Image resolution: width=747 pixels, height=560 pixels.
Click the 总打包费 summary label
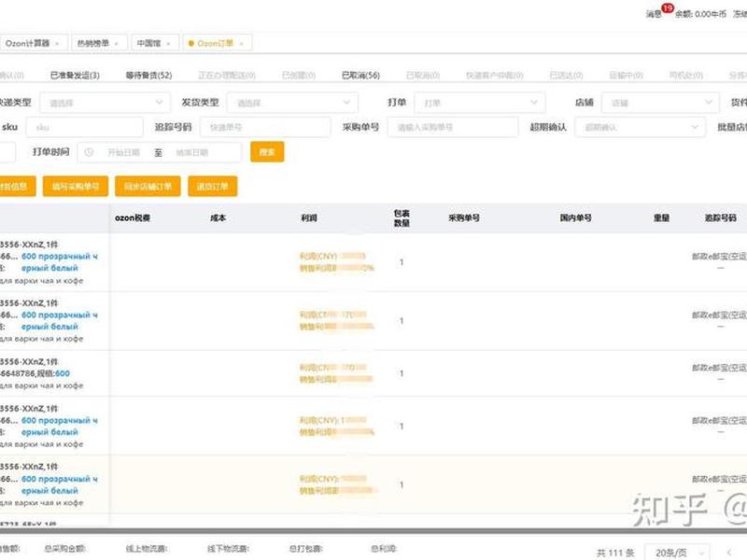(306, 549)
